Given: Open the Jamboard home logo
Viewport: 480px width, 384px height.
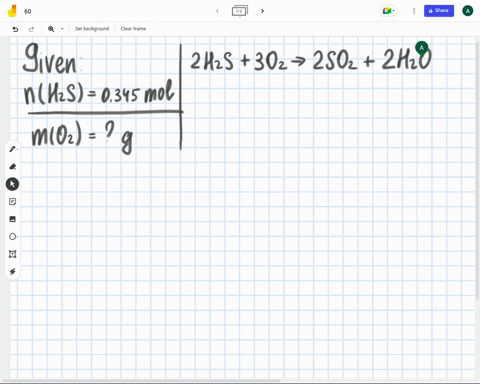Looking at the screenshot, I should click(x=12, y=11).
